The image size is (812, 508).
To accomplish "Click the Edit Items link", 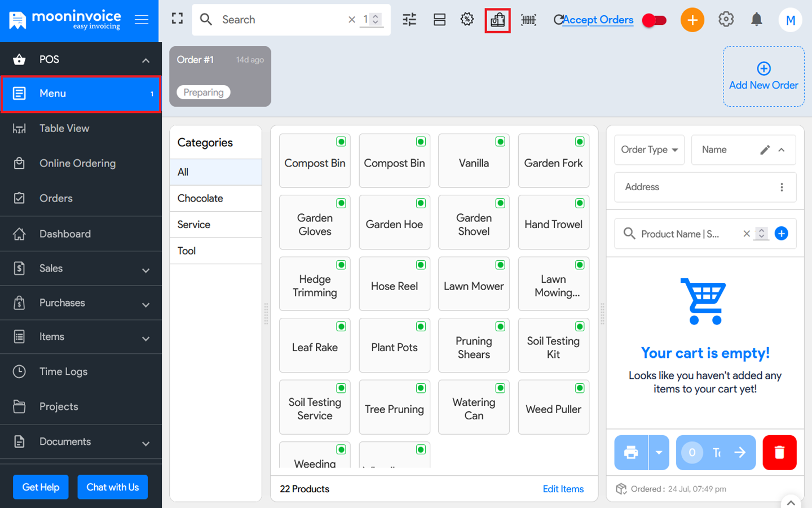I will pyautogui.click(x=563, y=489).
